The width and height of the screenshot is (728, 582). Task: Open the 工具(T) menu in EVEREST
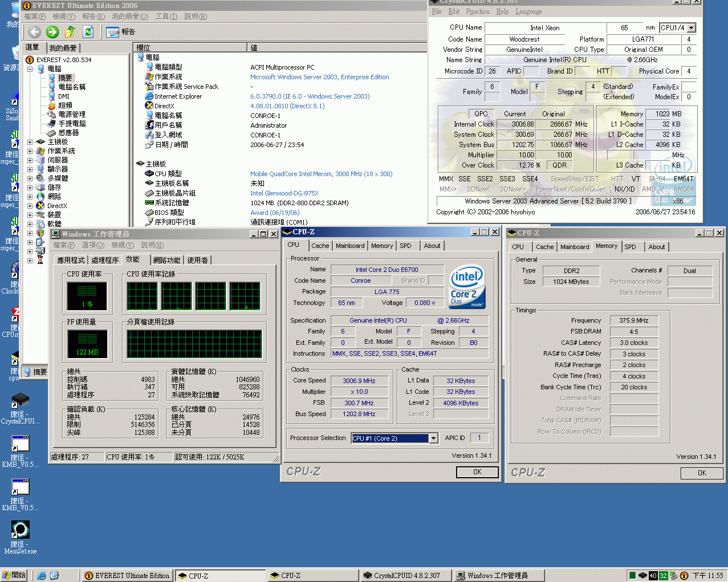click(x=166, y=17)
